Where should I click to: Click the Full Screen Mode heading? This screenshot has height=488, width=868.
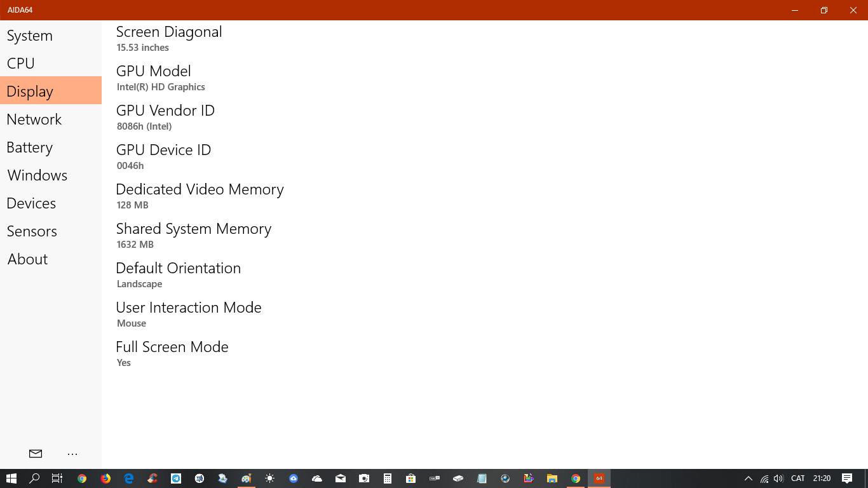pyautogui.click(x=172, y=347)
